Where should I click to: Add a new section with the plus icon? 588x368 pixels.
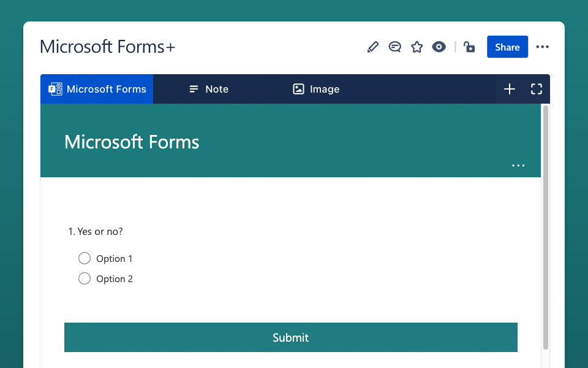click(x=509, y=89)
